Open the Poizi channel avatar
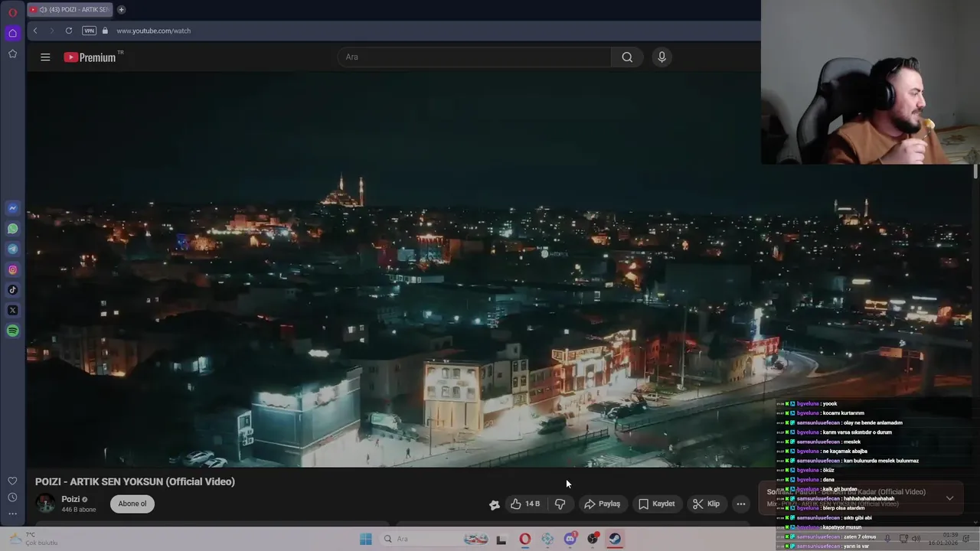980x551 pixels. [46, 503]
